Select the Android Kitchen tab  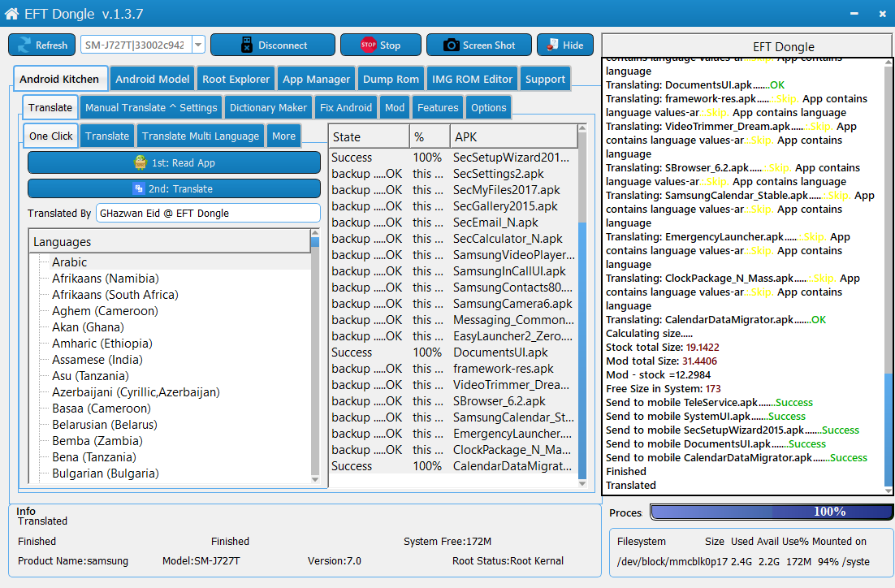[59, 79]
